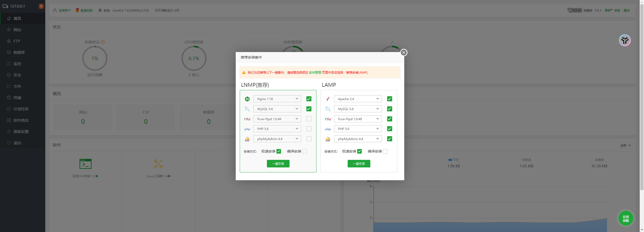
Task: Click the 重启 link in header
Action: pos(627,10)
